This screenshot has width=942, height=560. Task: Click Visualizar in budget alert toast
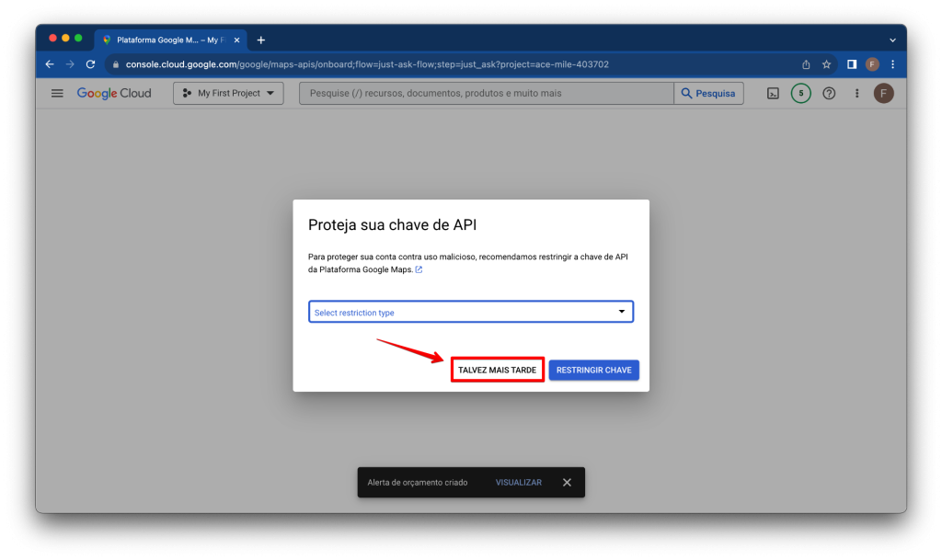pyautogui.click(x=519, y=483)
